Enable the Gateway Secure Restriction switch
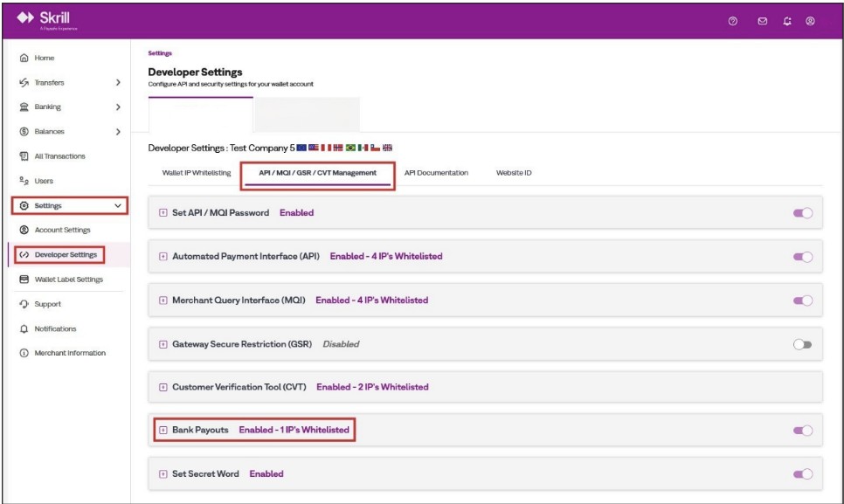 point(803,344)
